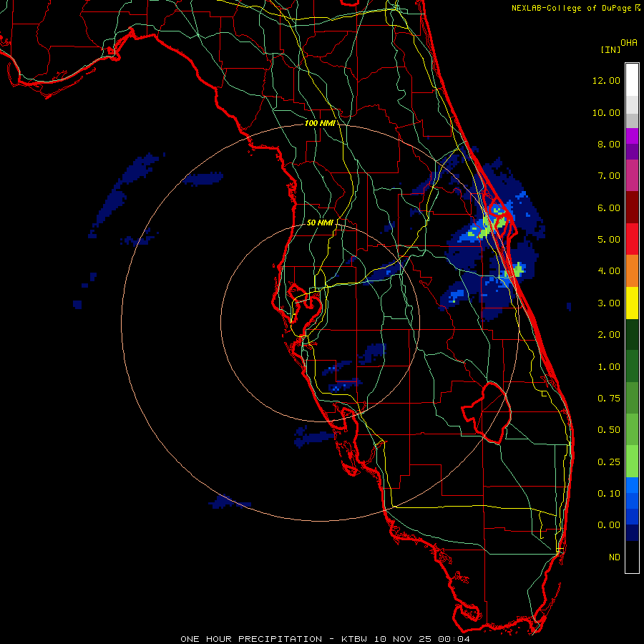Click the dark red 6.00 inch legend swatch
644x644 pixels.
[x=632, y=208]
